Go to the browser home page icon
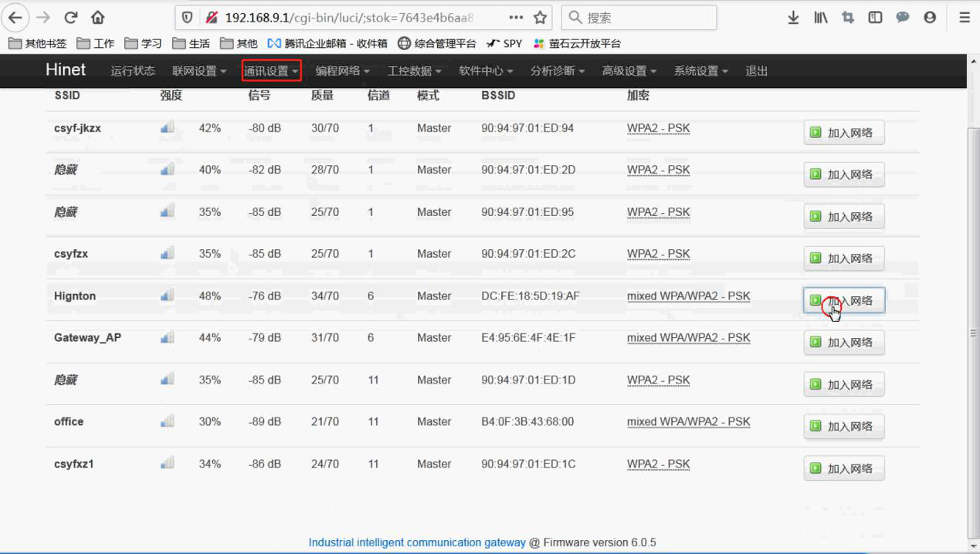 (x=97, y=17)
